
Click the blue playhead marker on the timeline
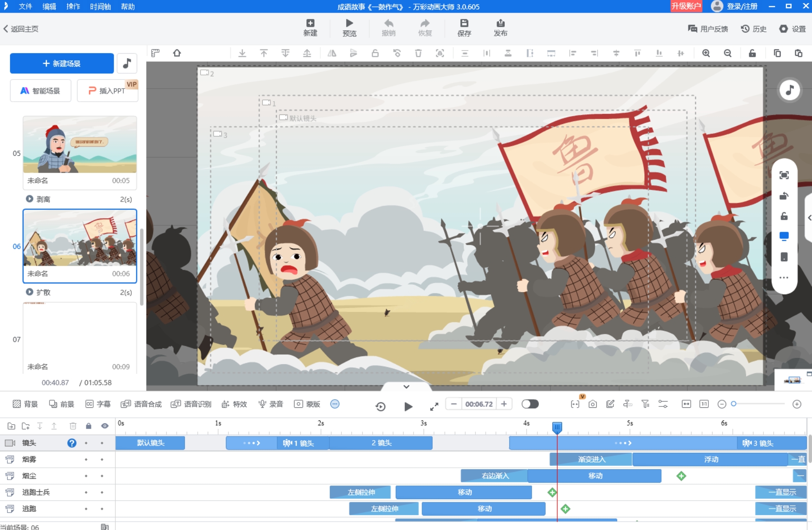tap(557, 427)
